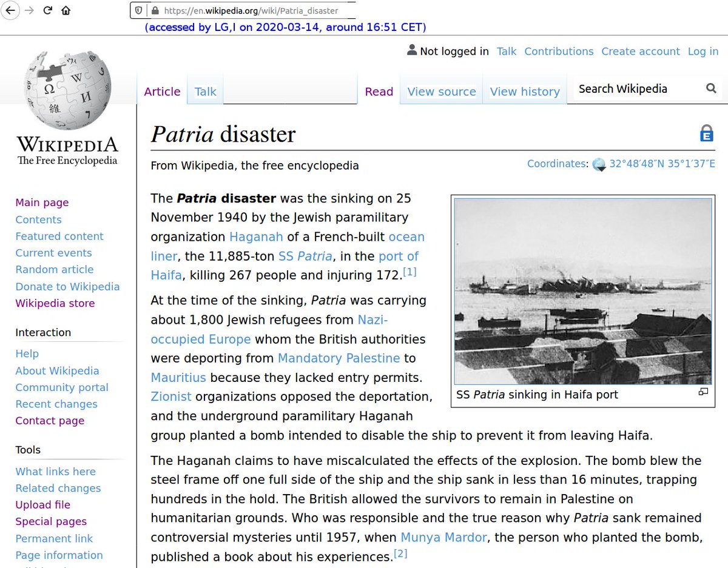Click the not-logged-in user silhouette icon
This screenshot has width=728, height=568.
click(x=412, y=50)
